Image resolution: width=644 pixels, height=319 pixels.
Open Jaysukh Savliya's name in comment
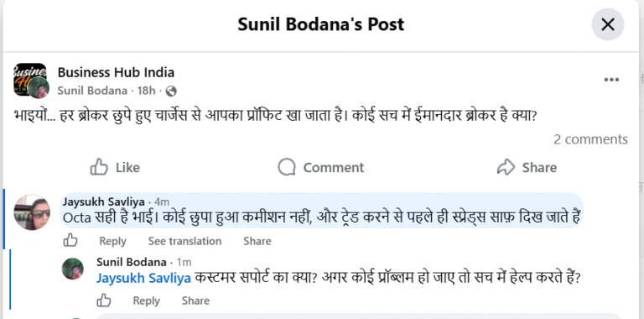[103, 201]
